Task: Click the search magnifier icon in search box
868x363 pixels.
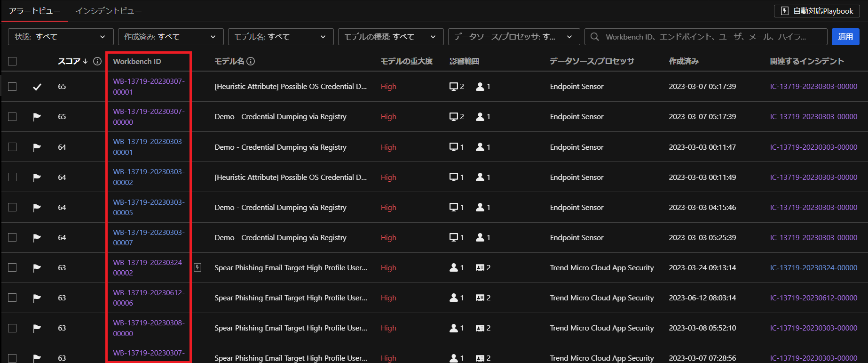Action: coord(595,37)
